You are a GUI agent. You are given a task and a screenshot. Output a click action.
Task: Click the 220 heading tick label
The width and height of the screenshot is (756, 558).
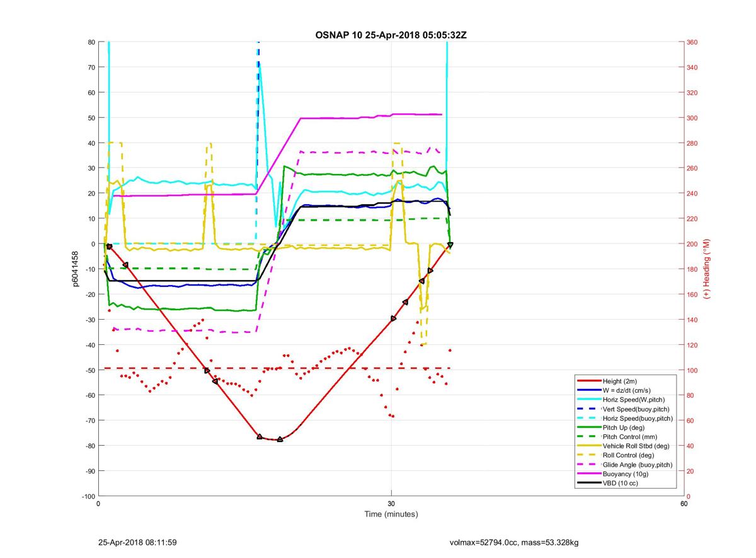[693, 219]
